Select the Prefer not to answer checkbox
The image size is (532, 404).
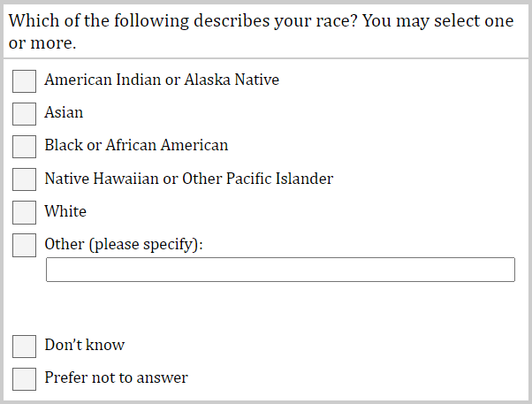(x=25, y=378)
